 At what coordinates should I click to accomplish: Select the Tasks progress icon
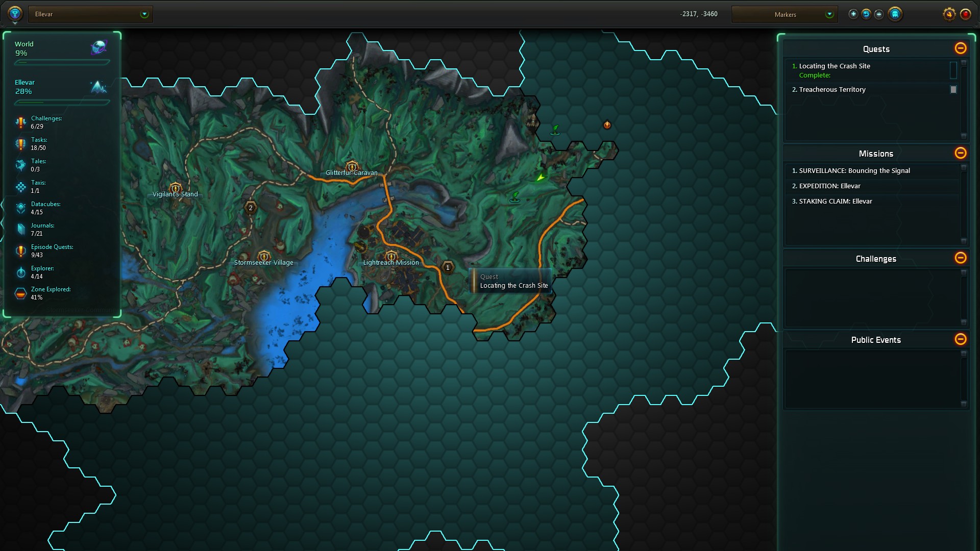[x=20, y=144]
